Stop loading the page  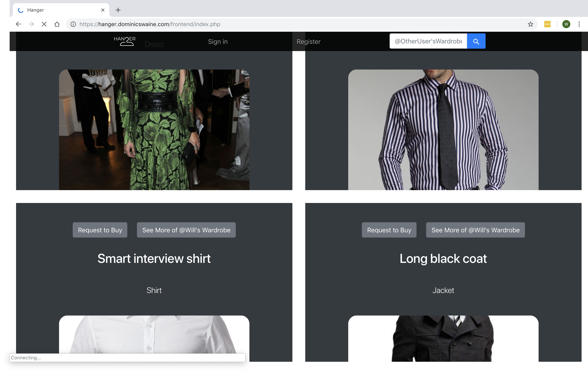click(x=44, y=24)
